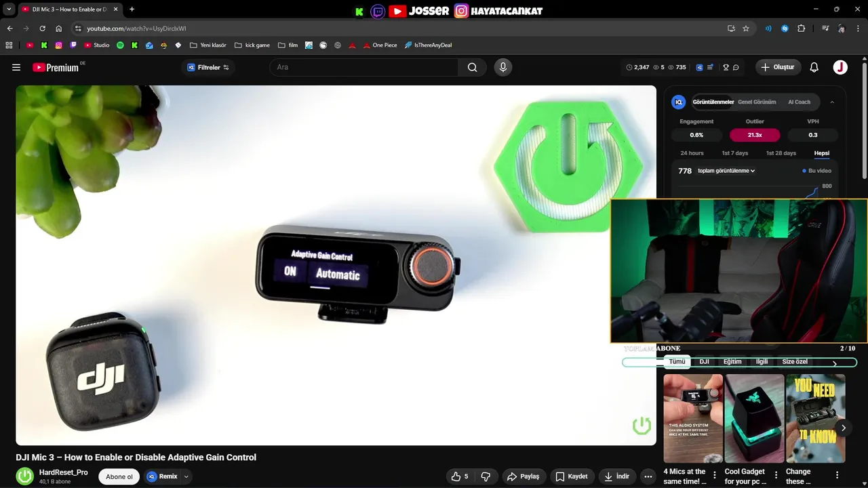Open options for 'Cool Gadget' short

(x=776, y=476)
